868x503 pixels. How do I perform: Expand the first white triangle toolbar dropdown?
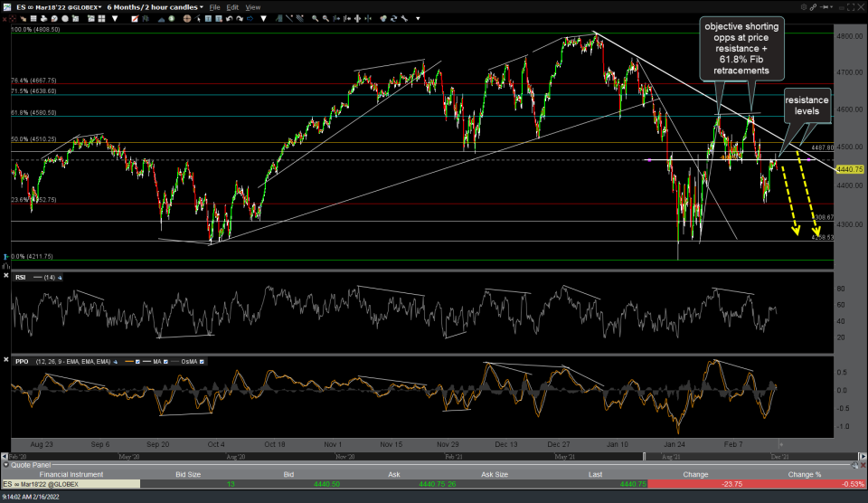[x=115, y=18]
